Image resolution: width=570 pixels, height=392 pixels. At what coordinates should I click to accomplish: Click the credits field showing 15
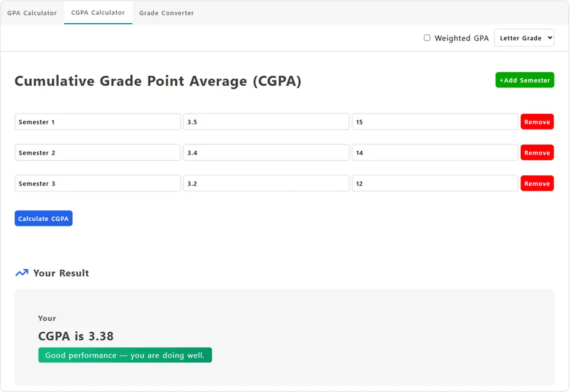(434, 122)
